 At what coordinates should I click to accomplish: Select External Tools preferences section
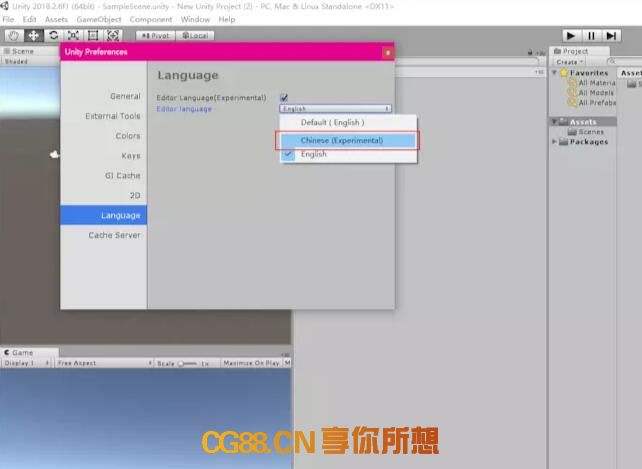pyautogui.click(x=104, y=116)
